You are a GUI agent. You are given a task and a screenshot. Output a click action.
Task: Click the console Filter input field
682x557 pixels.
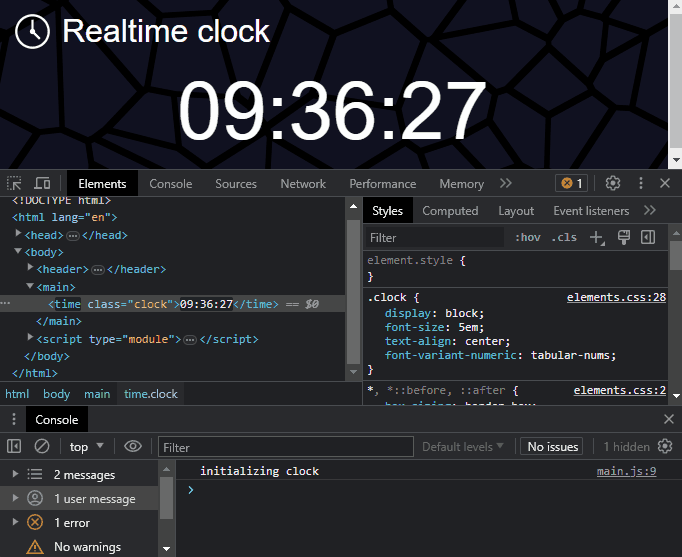[285, 446]
